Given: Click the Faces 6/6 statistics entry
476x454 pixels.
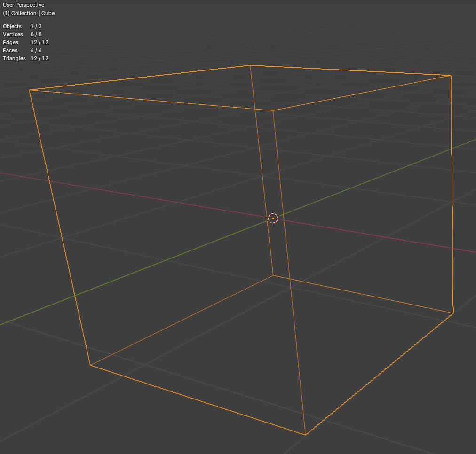Looking at the screenshot, I should 21,50.
